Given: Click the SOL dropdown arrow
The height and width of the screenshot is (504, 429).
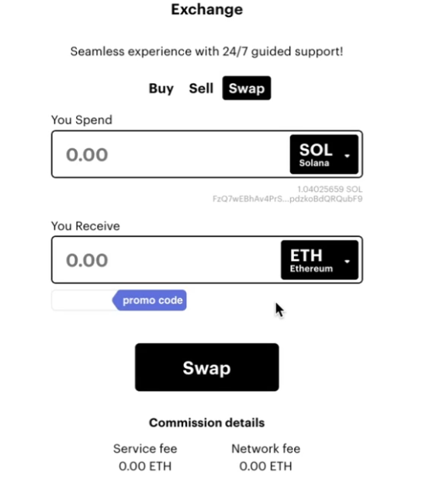Looking at the screenshot, I should click(347, 156).
